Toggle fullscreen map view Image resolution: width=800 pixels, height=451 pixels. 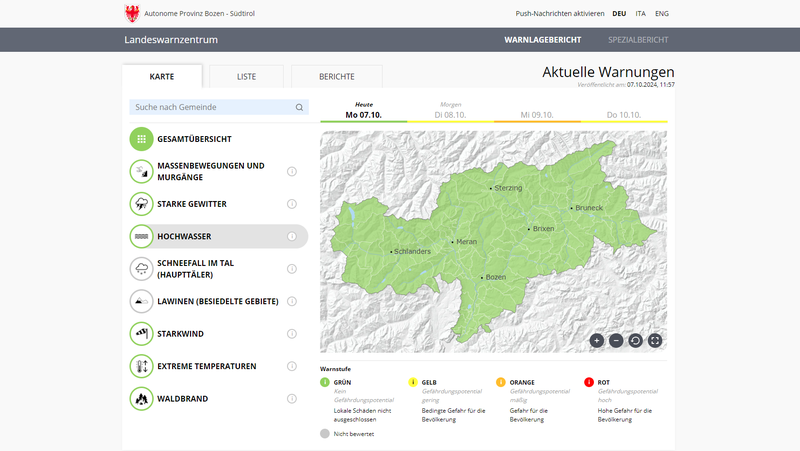655,340
